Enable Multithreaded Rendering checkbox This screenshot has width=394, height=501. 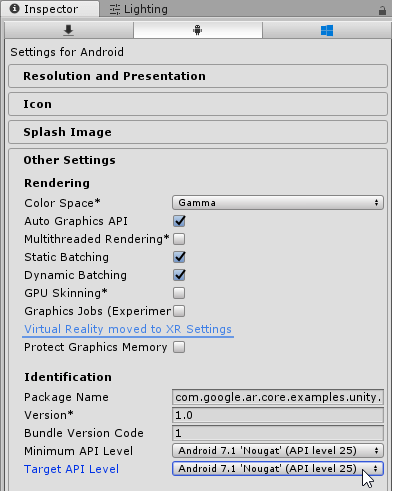pos(179,239)
